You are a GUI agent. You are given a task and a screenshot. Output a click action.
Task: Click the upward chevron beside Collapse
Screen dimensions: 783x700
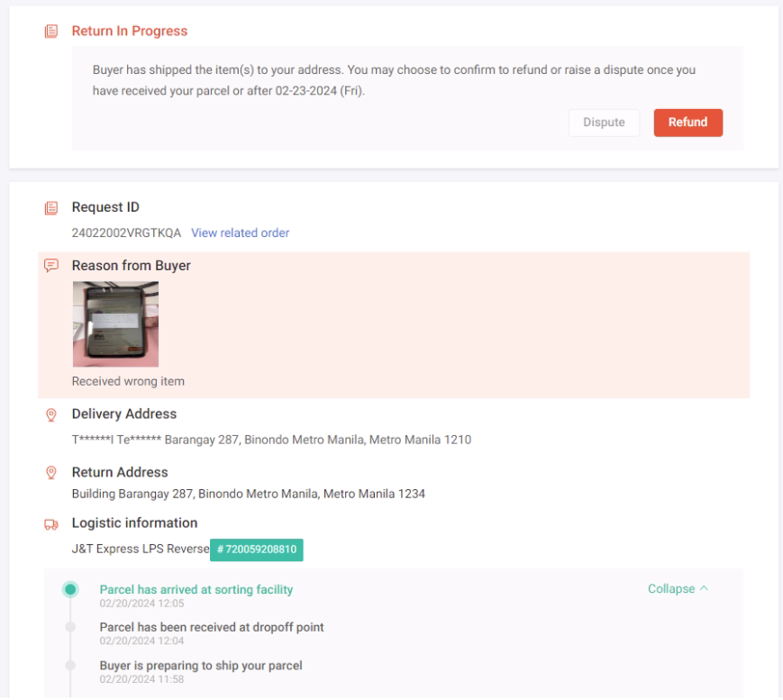click(703, 587)
